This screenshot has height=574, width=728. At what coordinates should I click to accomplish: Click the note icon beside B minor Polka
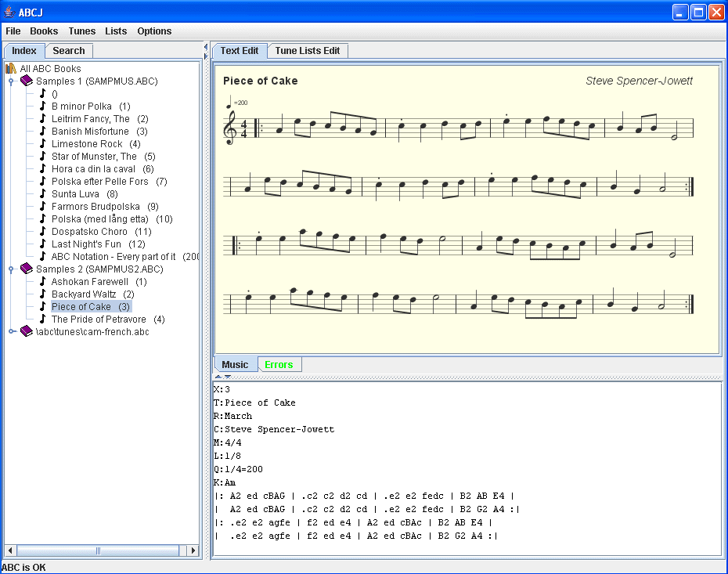coord(41,106)
